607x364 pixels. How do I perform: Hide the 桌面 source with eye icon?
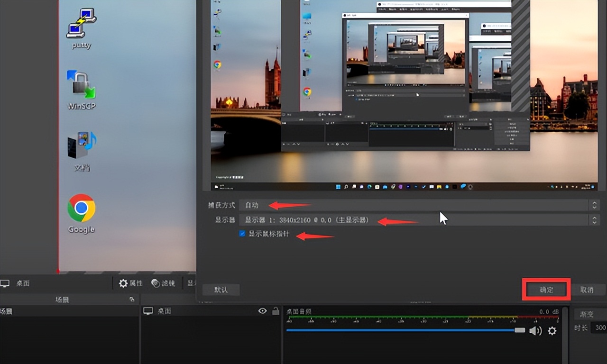[262, 311]
